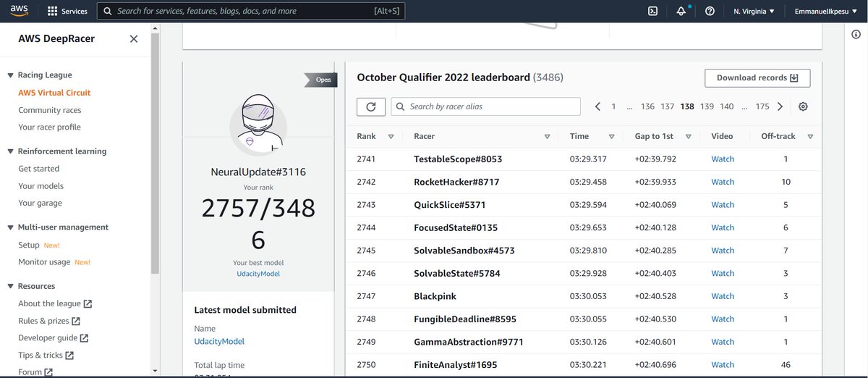The image size is (868, 378).
Task: Open About the league external link
Action: (55, 303)
